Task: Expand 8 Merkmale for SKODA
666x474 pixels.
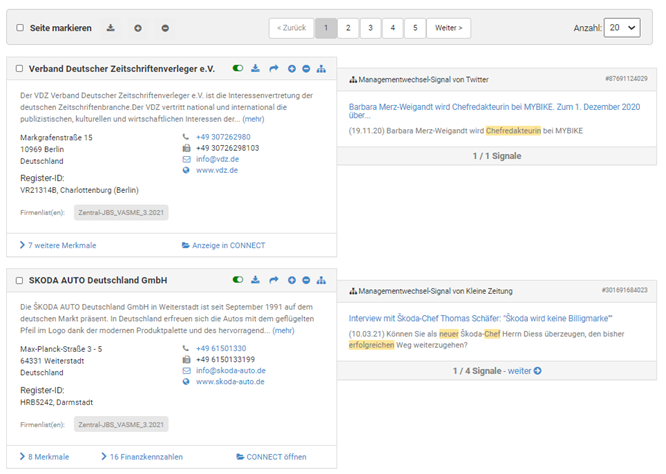Action: tap(45, 457)
